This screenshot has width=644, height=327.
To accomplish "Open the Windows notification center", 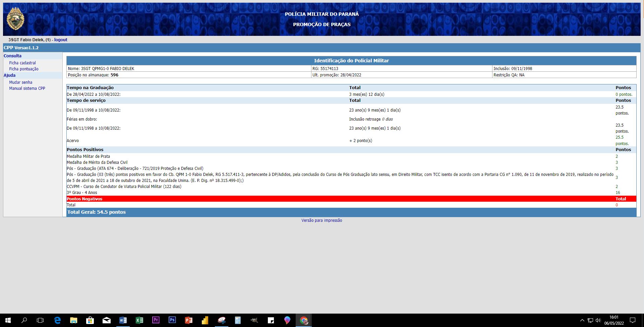I will tap(633, 320).
